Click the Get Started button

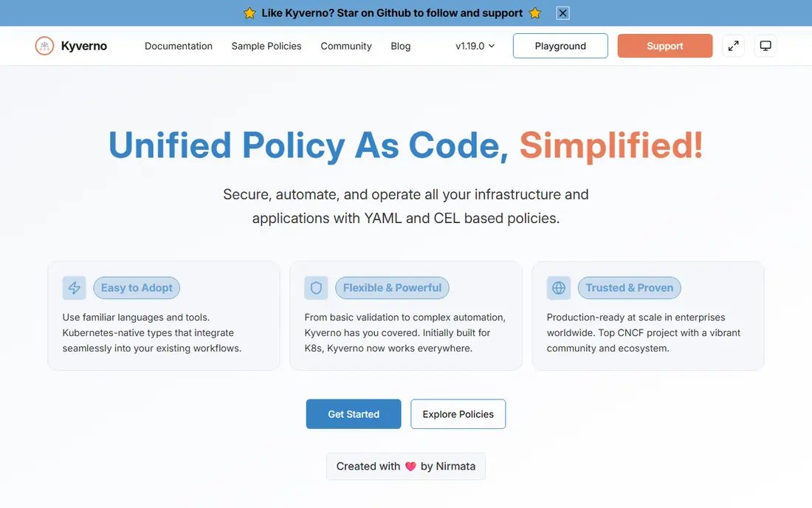pyautogui.click(x=354, y=413)
